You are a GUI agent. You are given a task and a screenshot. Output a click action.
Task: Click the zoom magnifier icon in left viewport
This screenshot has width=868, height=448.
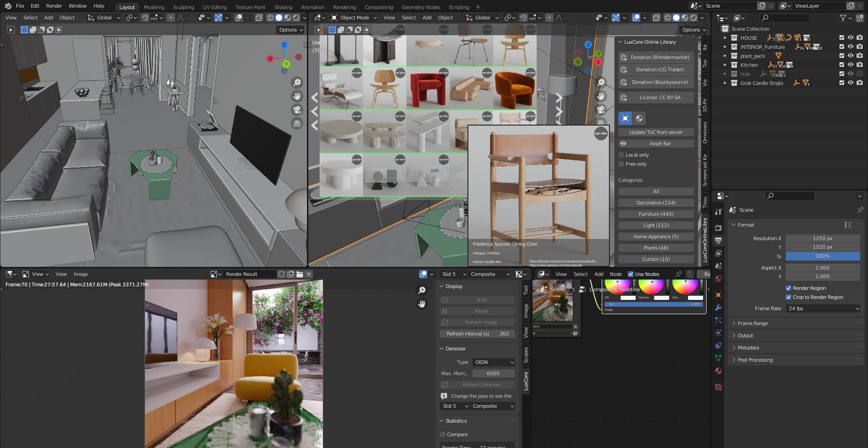(297, 83)
